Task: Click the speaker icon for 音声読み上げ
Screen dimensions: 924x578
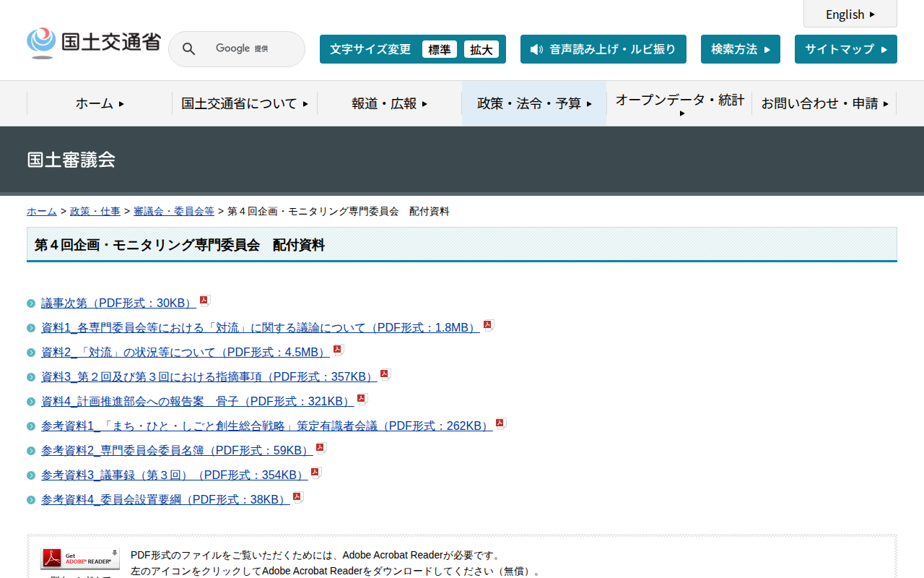Action: pyautogui.click(x=536, y=49)
